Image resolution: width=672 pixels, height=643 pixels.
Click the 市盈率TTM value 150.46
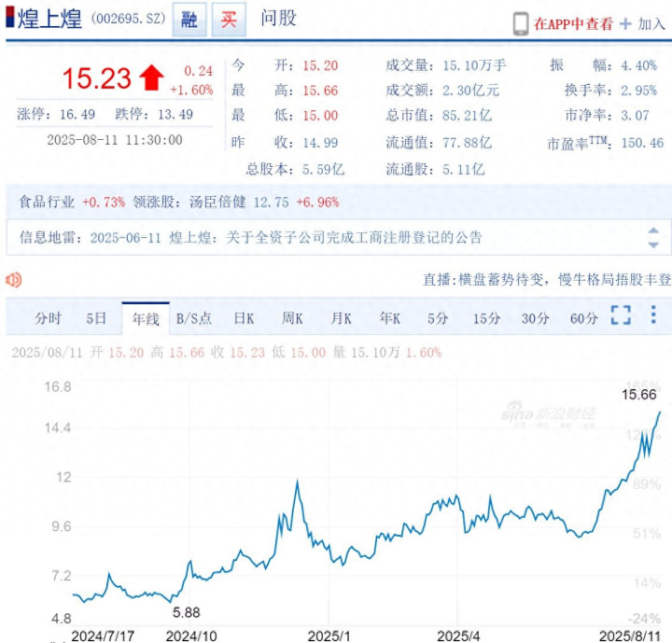click(642, 143)
